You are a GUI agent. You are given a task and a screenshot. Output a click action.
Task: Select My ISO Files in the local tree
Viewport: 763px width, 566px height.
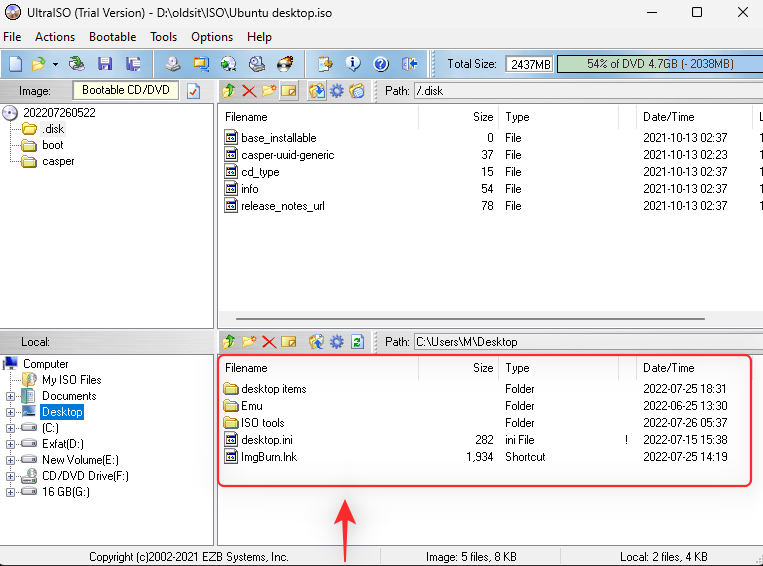point(72,380)
